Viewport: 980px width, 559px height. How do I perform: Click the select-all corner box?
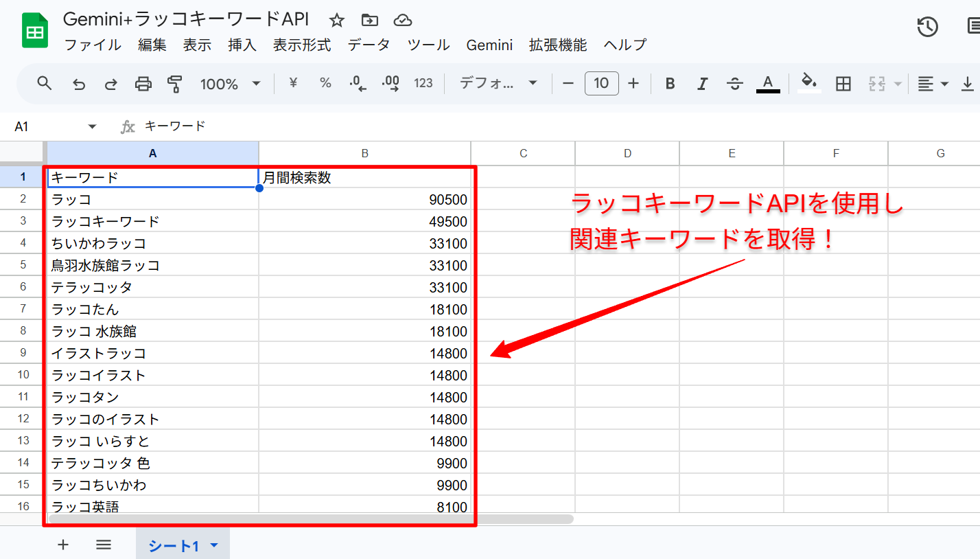23,153
